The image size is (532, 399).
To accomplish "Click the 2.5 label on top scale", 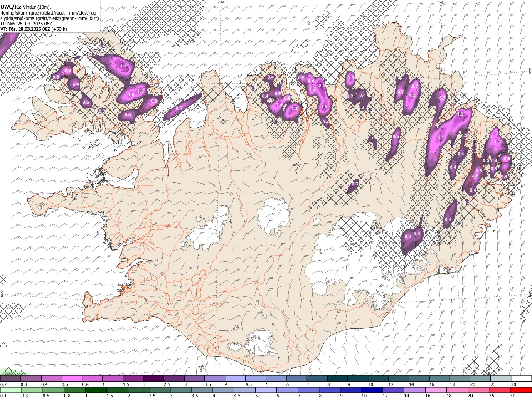I will [x=167, y=384].
